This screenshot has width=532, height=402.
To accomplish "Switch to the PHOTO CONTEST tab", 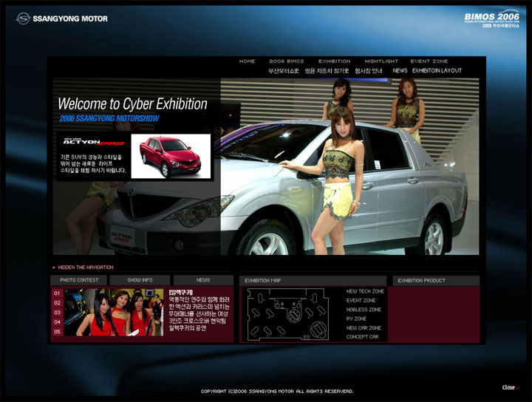I will [79, 280].
